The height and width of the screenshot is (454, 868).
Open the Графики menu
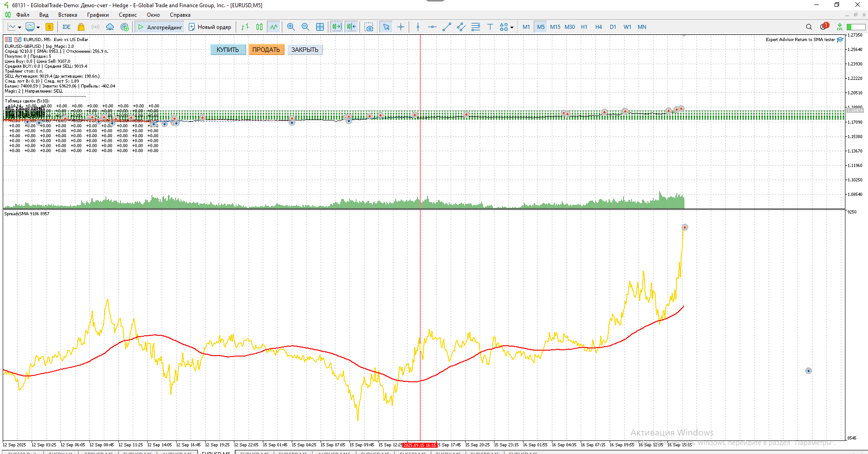point(98,15)
